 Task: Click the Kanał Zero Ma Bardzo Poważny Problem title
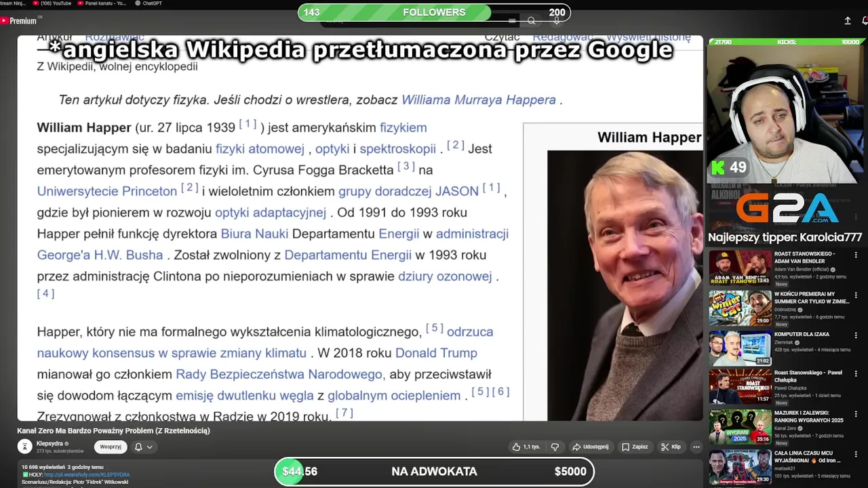(x=113, y=430)
